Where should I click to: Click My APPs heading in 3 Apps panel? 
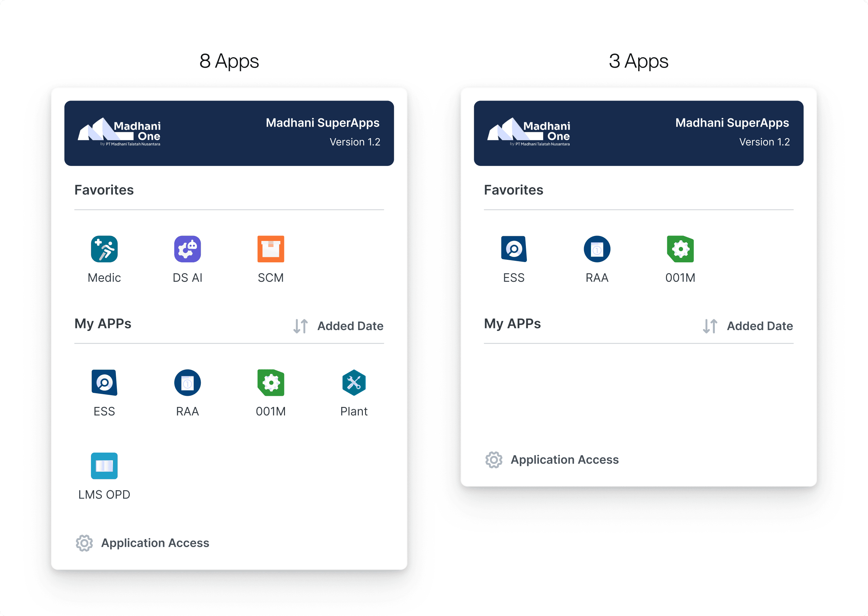[512, 324]
